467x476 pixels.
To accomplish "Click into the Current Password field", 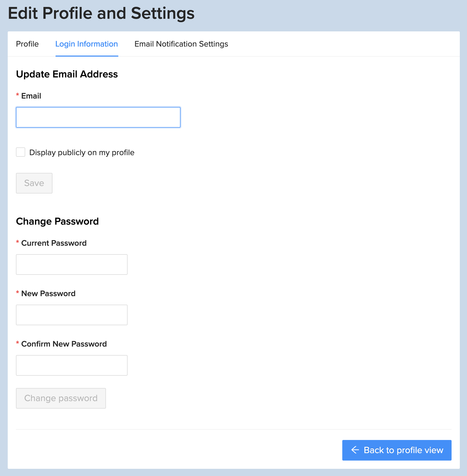I will (72, 265).
